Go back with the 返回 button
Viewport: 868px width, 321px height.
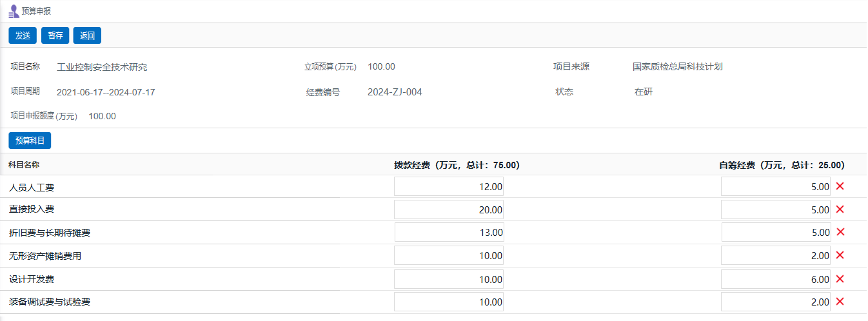coord(87,36)
